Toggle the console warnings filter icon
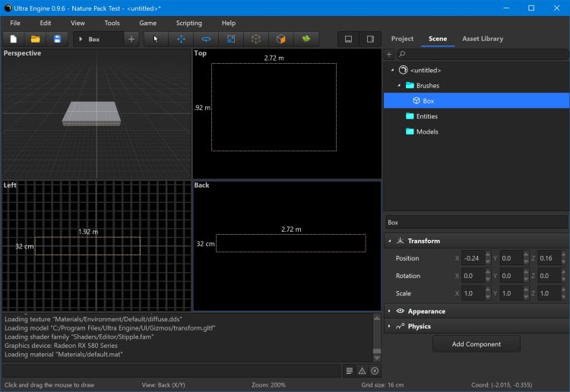This screenshot has width=570, height=392. [x=362, y=371]
